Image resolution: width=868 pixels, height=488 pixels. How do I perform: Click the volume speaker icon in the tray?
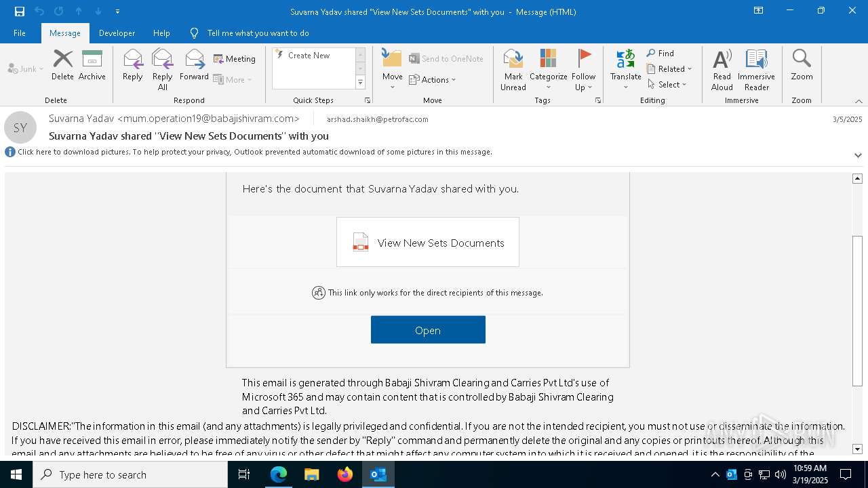point(781,474)
